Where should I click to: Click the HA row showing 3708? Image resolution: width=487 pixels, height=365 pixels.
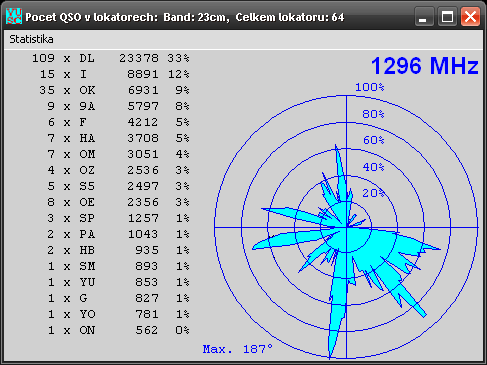pos(118,138)
